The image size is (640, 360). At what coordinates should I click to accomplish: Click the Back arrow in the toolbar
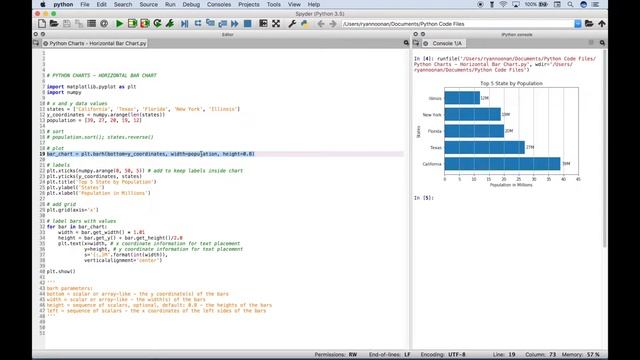click(321, 24)
